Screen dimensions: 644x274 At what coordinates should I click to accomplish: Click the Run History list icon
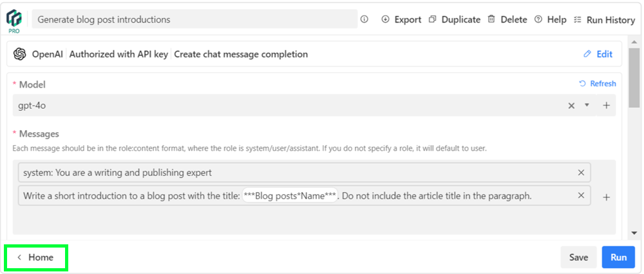coord(578,19)
